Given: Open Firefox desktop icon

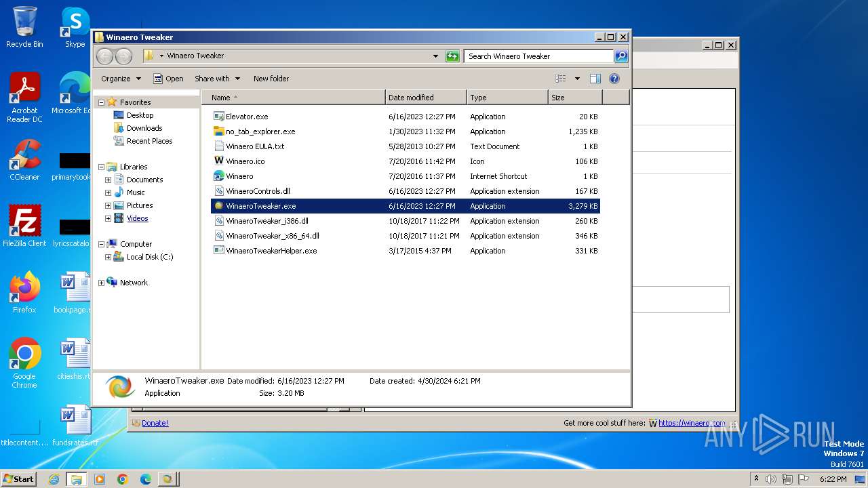Looking at the screenshot, I should coord(24,293).
